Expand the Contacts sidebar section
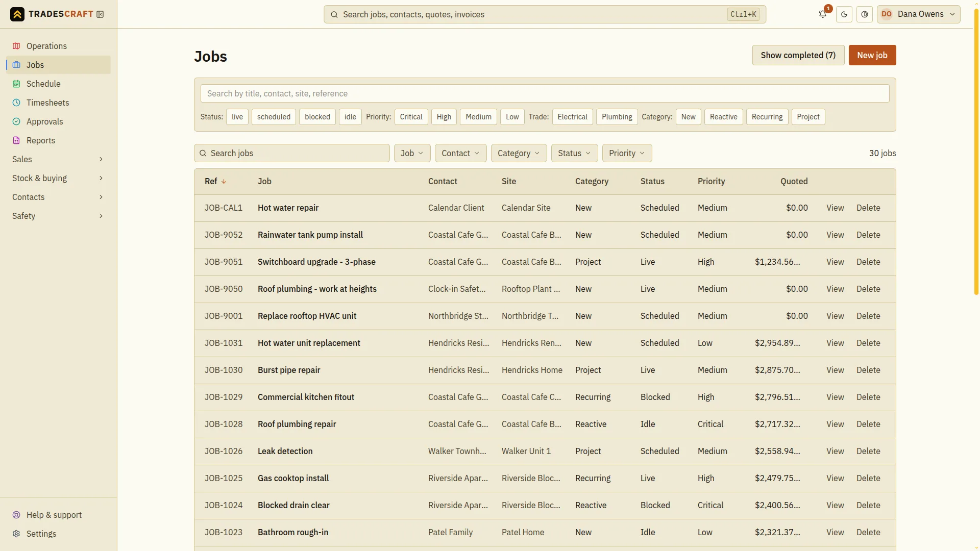 pyautogui.click(x=58, y=197)
